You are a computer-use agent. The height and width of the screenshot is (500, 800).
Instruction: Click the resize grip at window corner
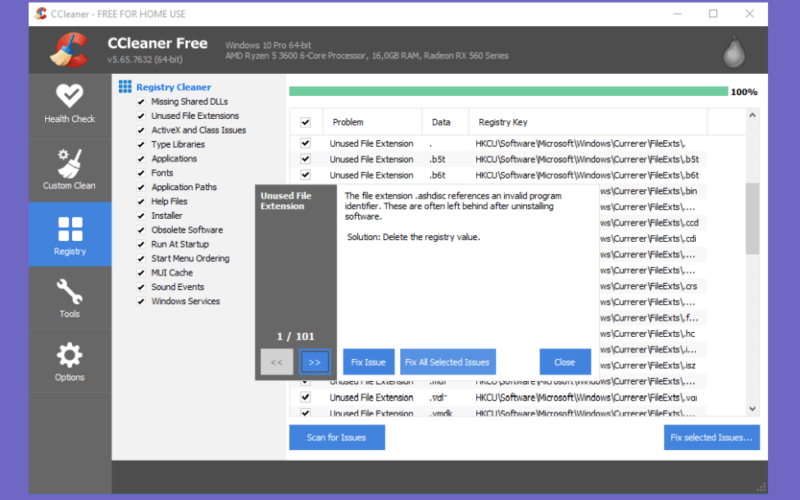click(761, 488)
